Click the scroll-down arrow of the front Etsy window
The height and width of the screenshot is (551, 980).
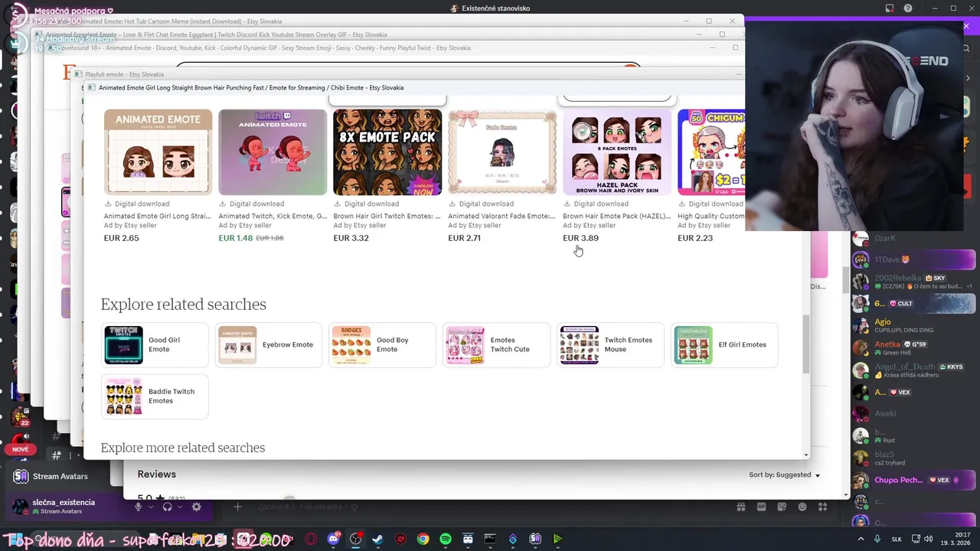click(x=806, y=455)
